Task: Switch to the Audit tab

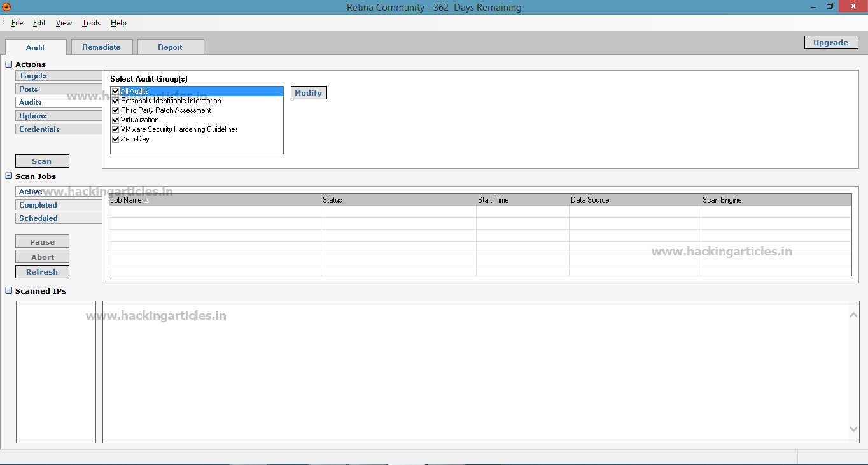Action: (x=36, y=47)
